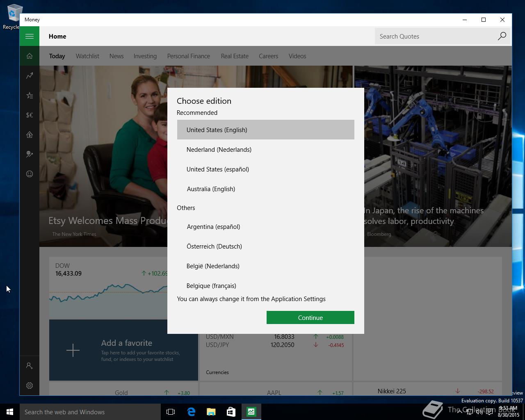Select België (Nederlands) edition

click(266, 266)
